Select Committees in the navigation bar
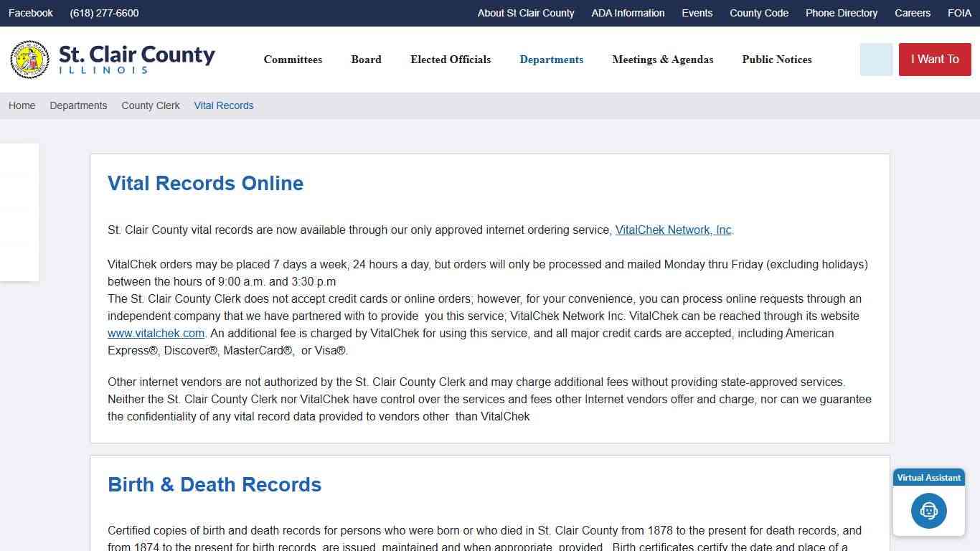 click(x=293, y=60)
